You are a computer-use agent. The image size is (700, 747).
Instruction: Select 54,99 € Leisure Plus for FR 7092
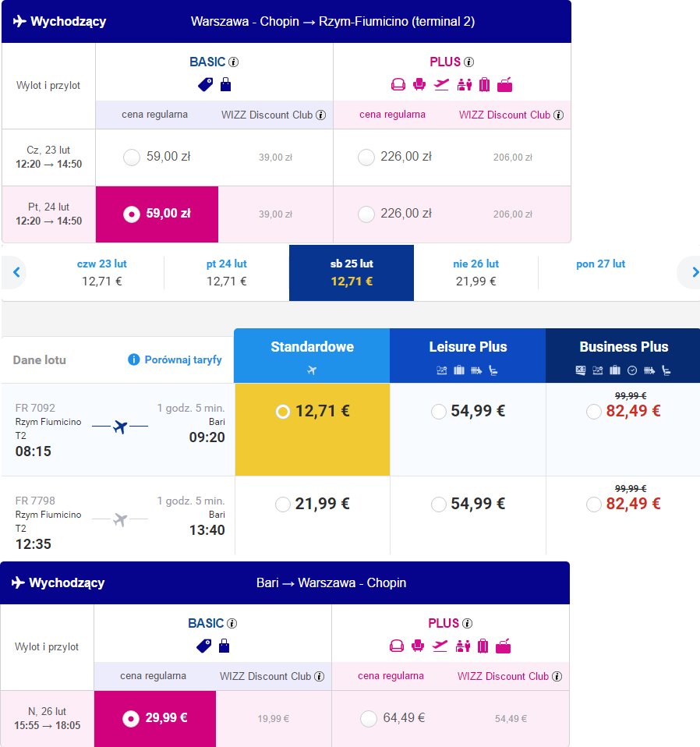tap(439, 411)
